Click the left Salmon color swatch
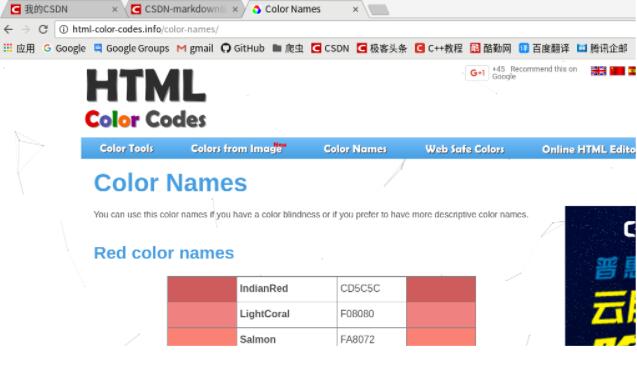637x384 pixels. coord(202,337)
